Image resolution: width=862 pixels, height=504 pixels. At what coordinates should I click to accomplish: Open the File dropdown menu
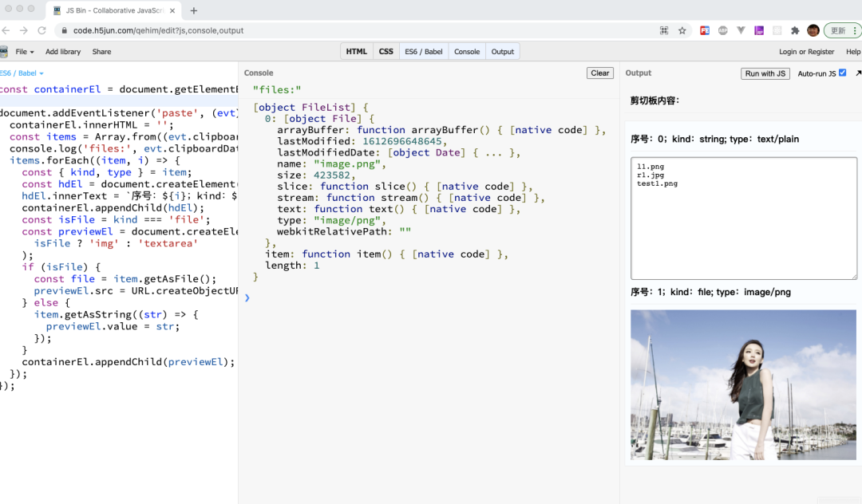tap(25, 52)
